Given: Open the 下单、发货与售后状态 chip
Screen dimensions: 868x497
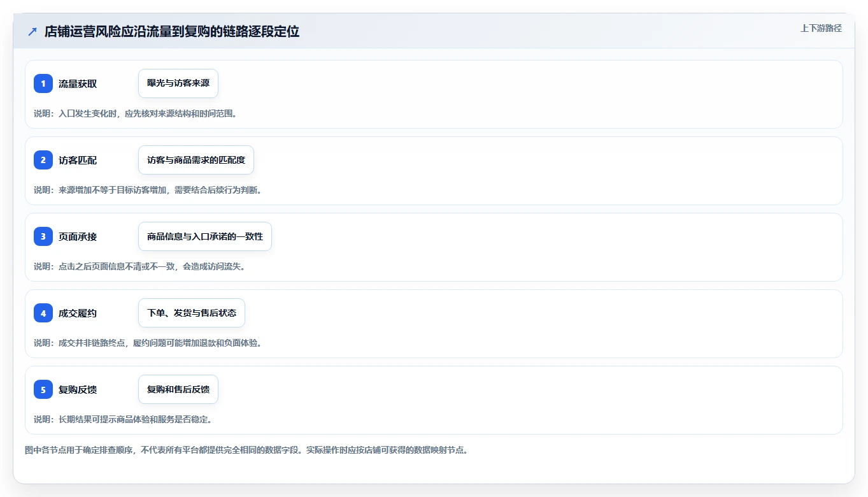Looking at the screenshot, I should click(192, 313).
